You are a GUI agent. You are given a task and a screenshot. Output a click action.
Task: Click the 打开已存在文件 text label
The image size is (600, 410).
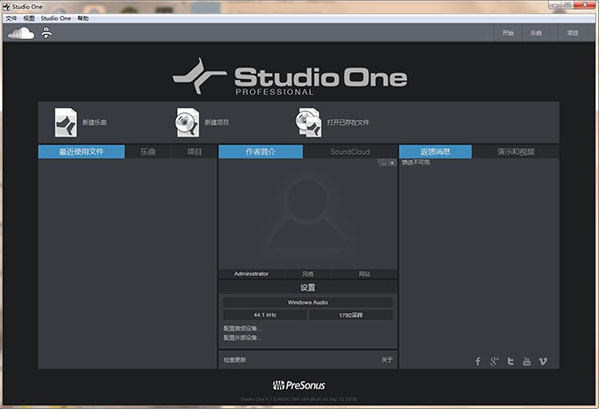click(x=348, y=123)
